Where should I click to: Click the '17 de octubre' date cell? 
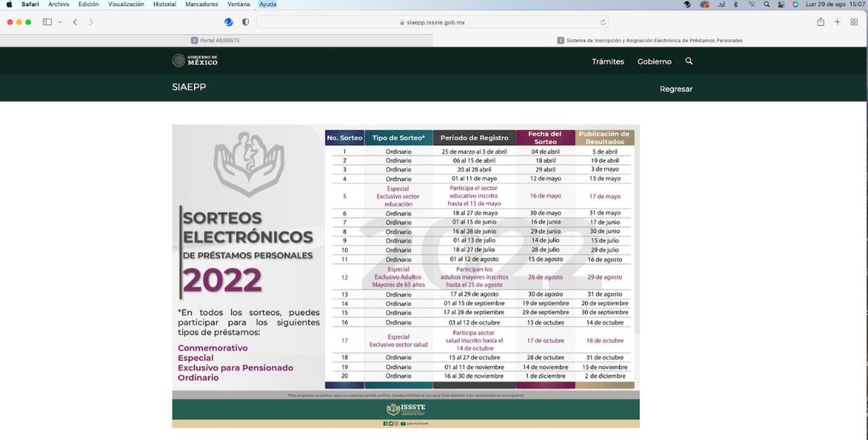point(545,340)
